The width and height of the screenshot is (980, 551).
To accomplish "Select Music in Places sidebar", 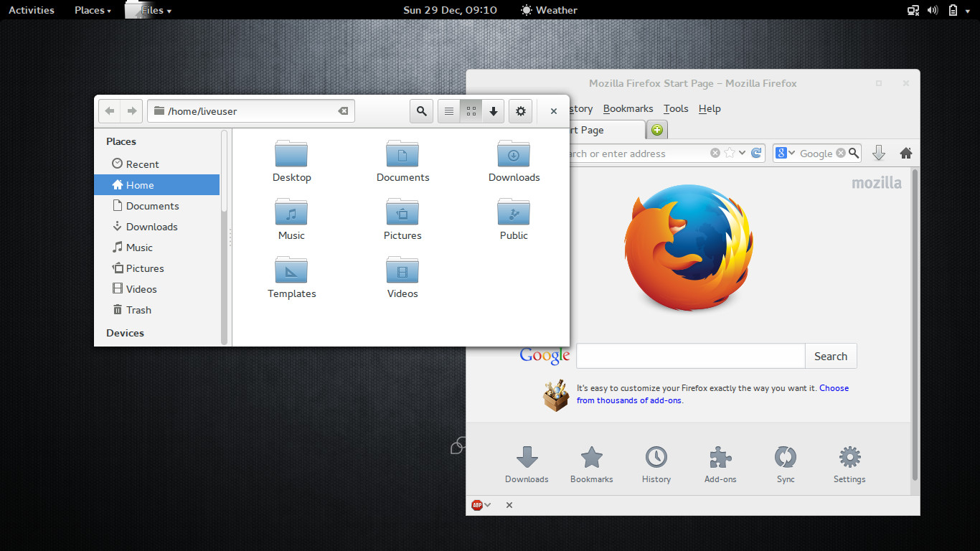I will pyautogui.click(x=157, y=248).
